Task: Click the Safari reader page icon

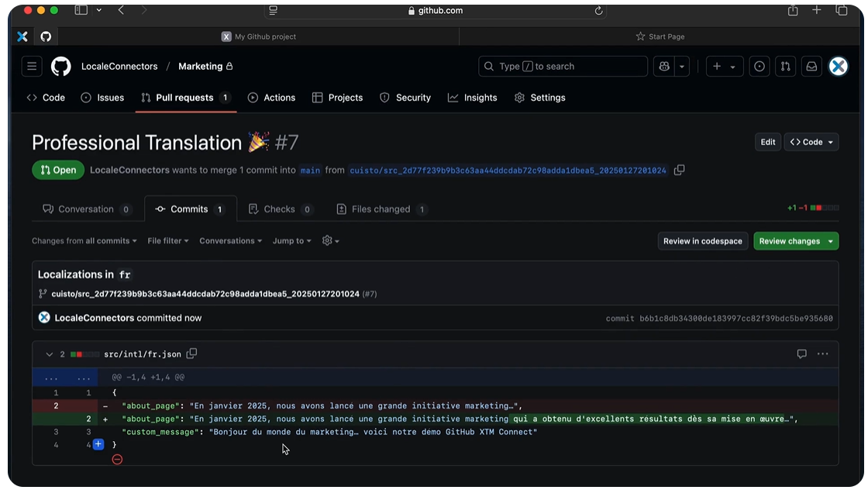Action: click(273, 11)
